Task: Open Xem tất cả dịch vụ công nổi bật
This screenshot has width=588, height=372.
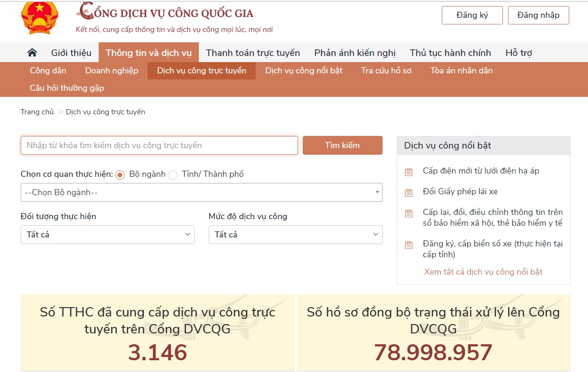Action: point(483,272)
